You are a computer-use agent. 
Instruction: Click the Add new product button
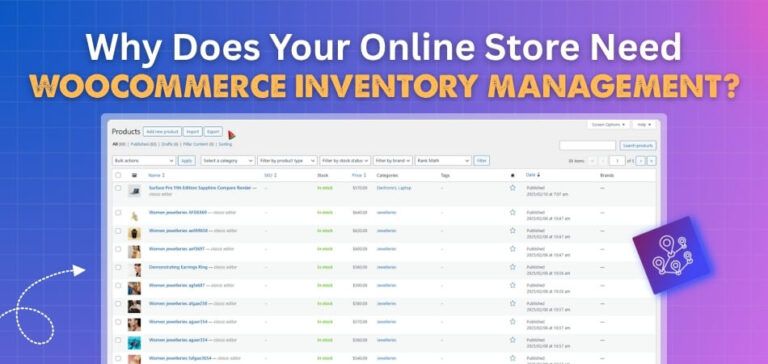[162, 132]
